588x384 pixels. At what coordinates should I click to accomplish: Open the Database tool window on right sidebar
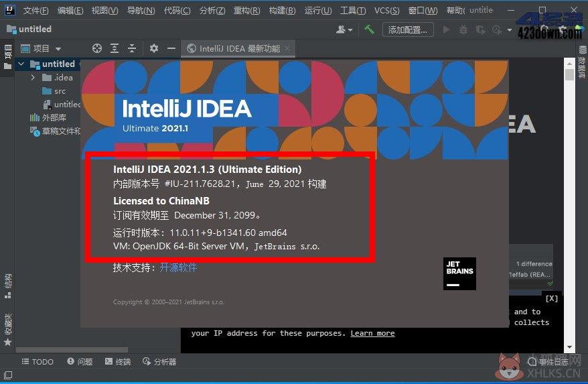[582, 62]
